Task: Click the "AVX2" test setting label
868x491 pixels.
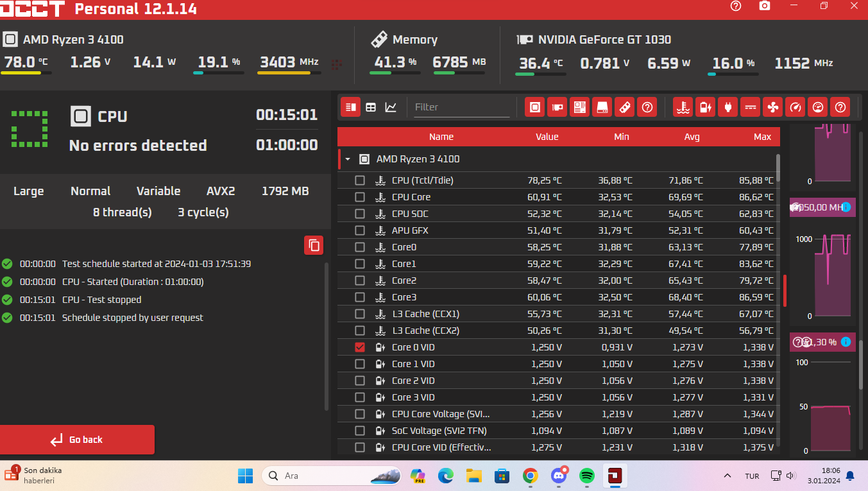Action: point(221,191)
